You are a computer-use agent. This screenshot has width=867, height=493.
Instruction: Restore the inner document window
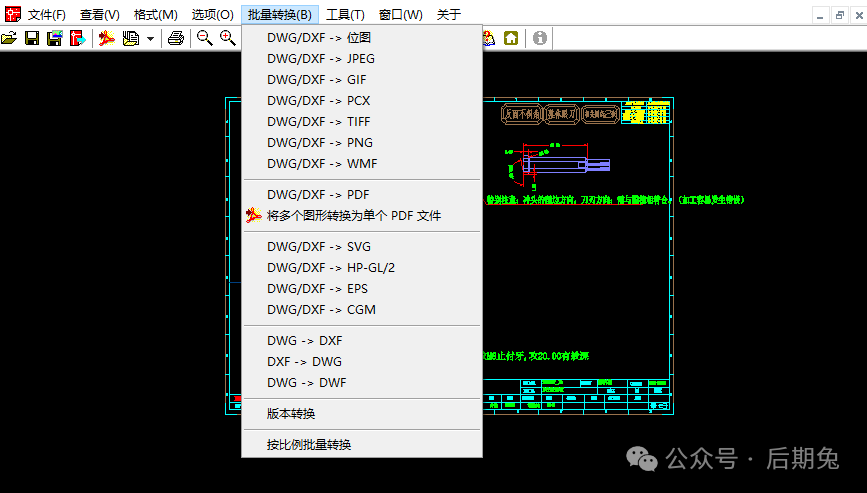pyautogui.click(x=840, y=15)
